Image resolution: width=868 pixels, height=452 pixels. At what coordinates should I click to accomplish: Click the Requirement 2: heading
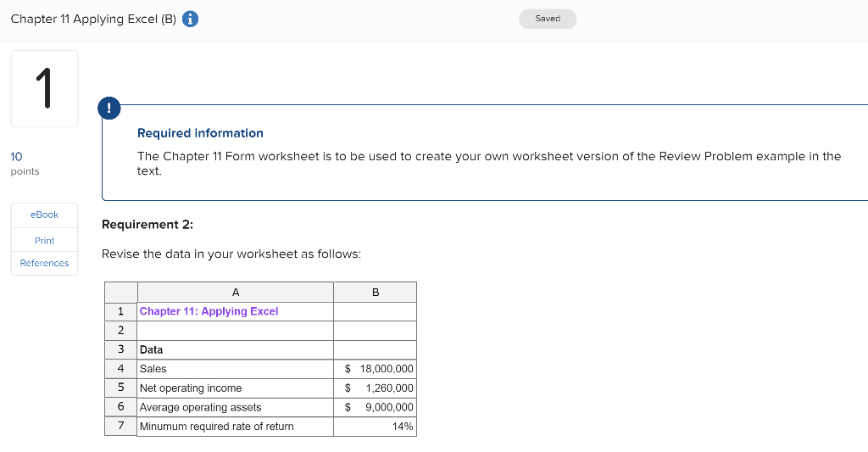point(147,225)
